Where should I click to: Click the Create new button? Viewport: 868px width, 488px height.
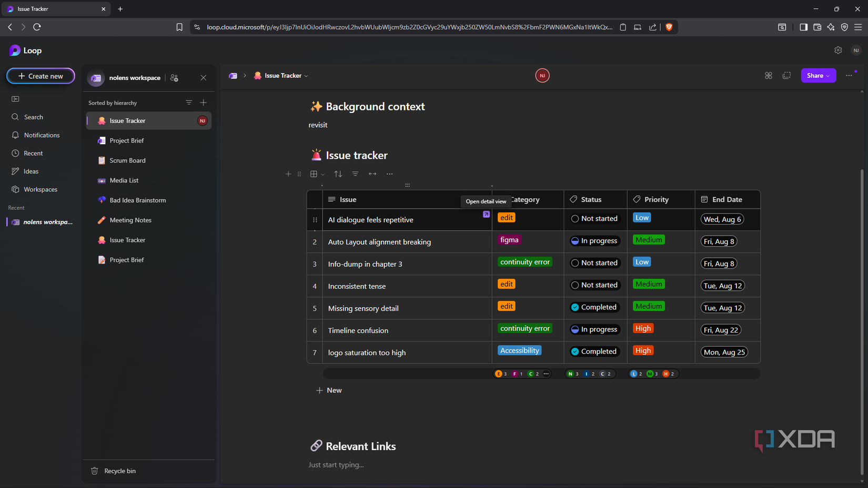(41, 76)
